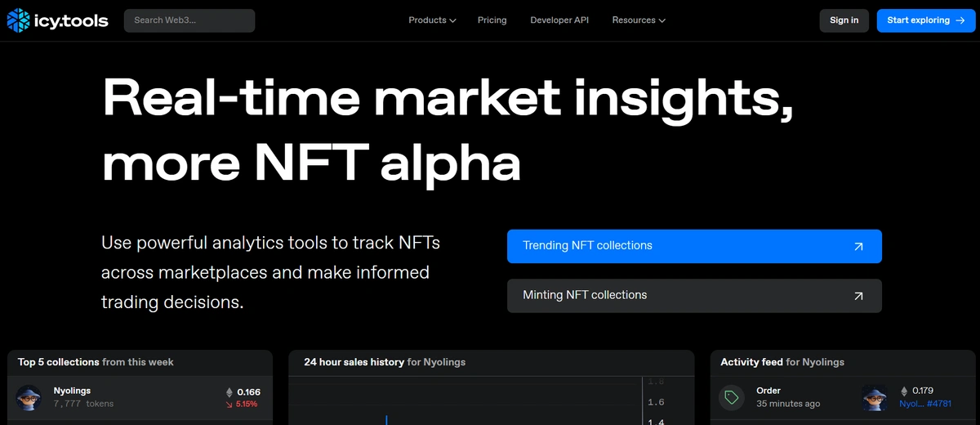980x425 pixels.
Task: Click the order tag icon in Activity feed
Action: [732, 397]
